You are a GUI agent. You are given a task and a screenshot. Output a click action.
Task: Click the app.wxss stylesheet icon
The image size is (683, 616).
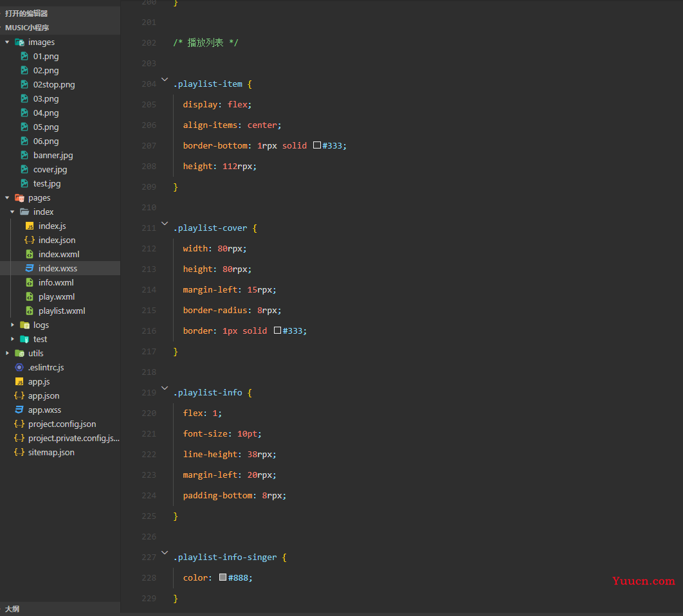click(19, 410)
